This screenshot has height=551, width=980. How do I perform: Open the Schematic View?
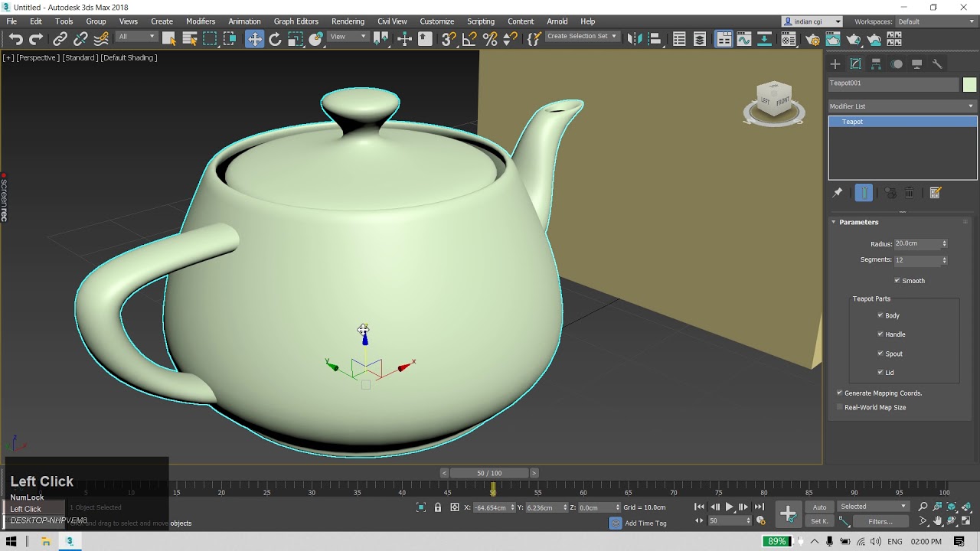pos(764,39)
